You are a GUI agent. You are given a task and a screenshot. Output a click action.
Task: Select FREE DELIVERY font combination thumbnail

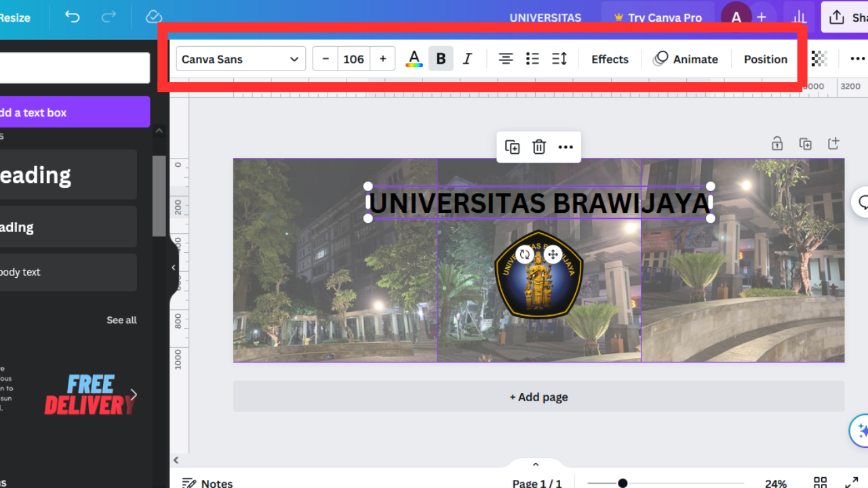(90, 395)
